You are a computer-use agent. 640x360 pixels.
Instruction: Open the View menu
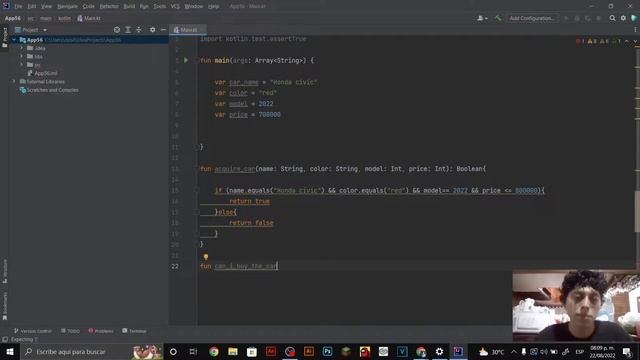point(47,7)
